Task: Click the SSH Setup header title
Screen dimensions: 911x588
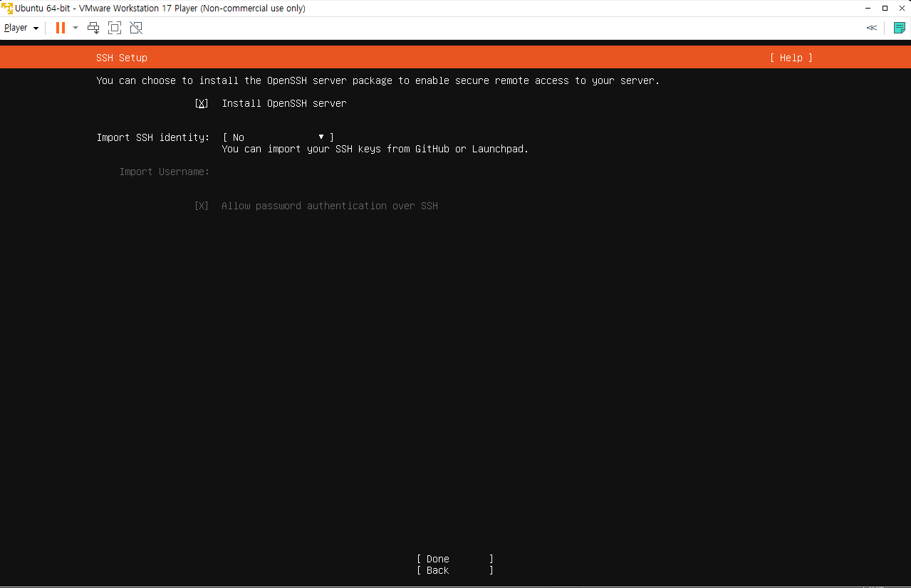Action: (x=122, y=58)
